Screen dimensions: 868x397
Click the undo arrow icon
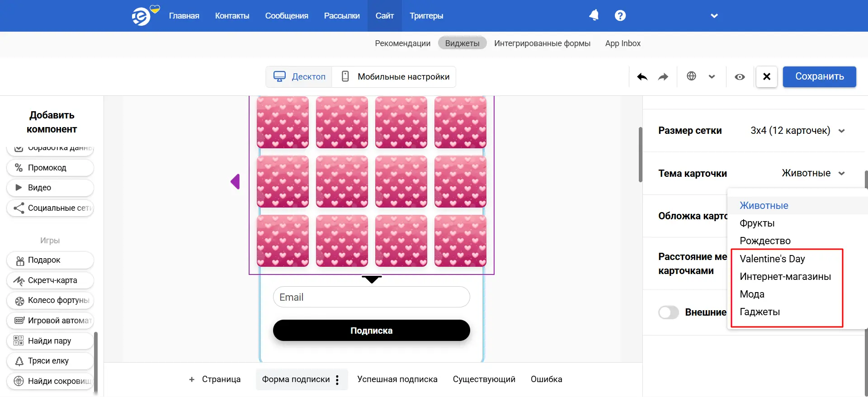[x=642, y=77]
